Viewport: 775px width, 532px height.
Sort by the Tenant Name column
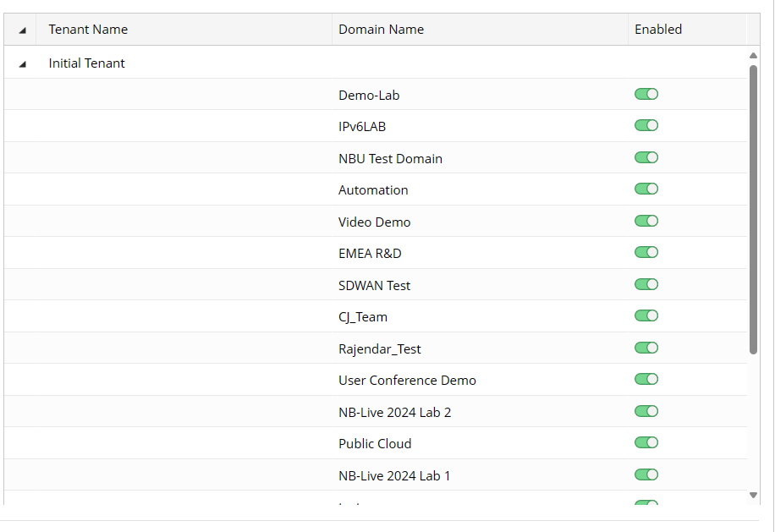pyautogui.click(x=88, y=30)
